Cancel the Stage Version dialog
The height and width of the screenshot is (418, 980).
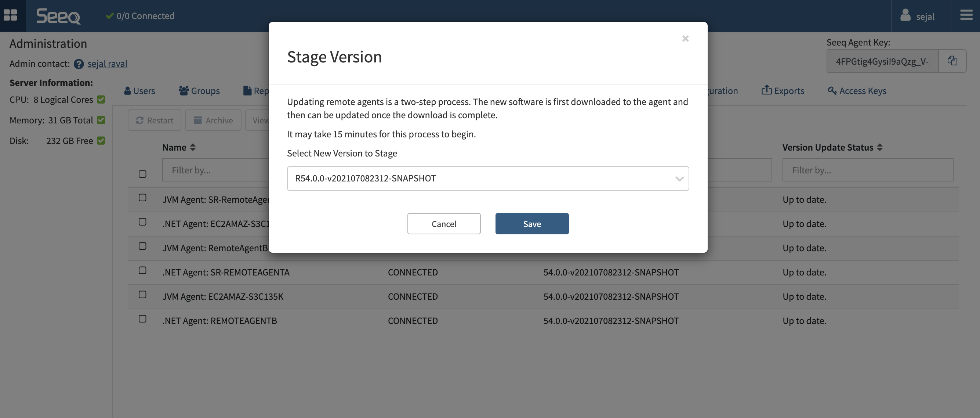pos(444,224)
